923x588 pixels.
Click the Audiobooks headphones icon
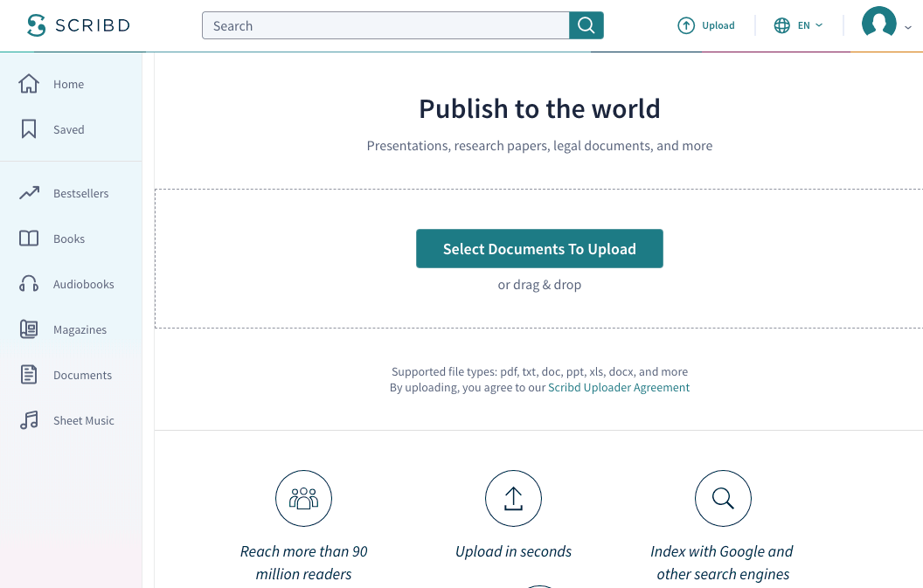point(29,284)
